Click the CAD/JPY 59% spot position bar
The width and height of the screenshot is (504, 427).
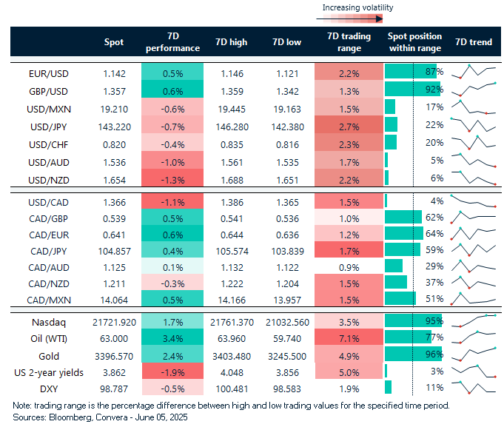[403, 249]
